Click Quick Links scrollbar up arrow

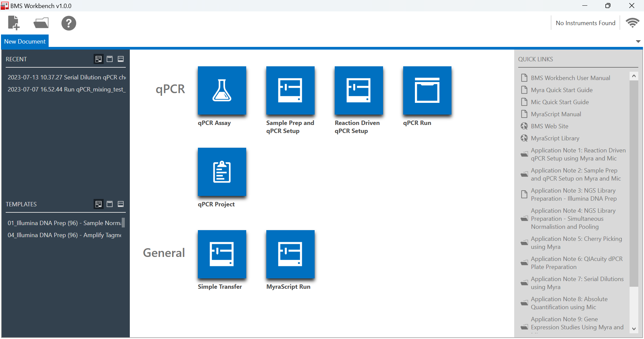634,76
